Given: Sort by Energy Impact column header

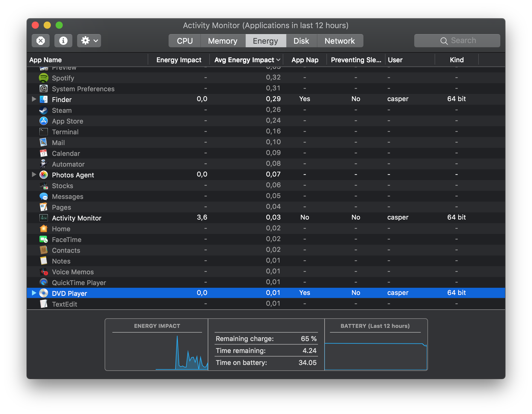Looking at the screenshot, I should (179, 60).
